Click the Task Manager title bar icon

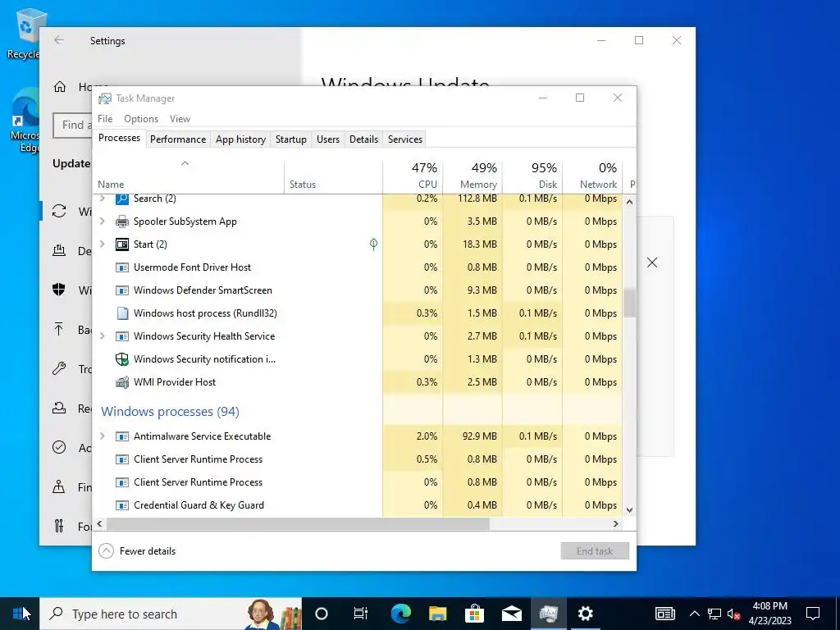click(105, 98)
